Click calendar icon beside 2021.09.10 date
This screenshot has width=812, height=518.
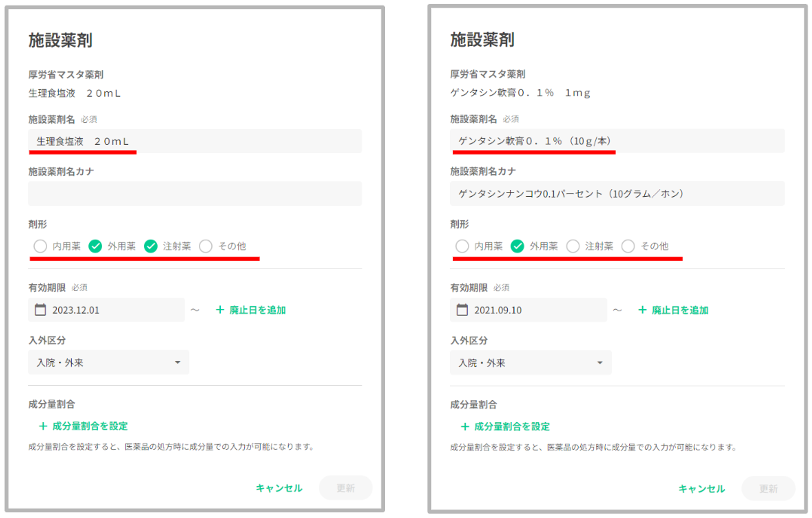(x=462, y=310)
